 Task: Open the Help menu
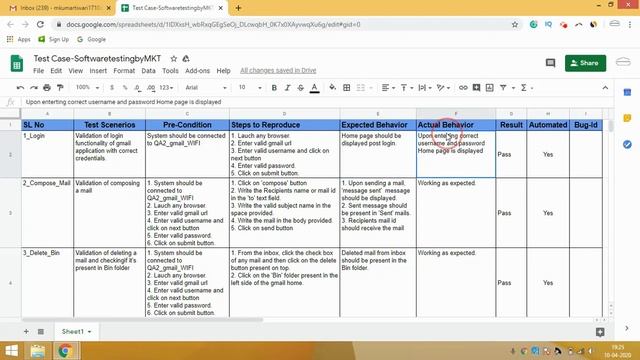[x=223, y=71]
